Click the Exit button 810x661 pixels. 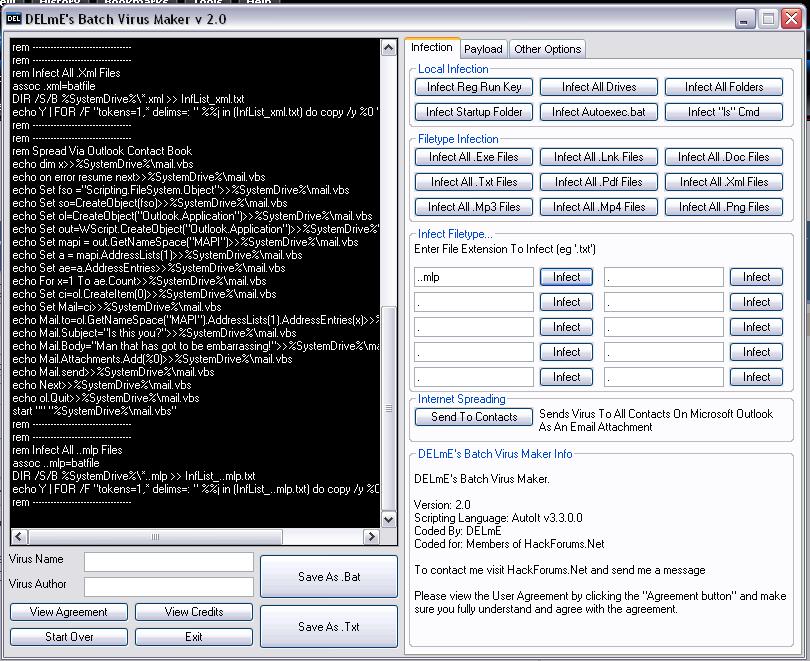pos(194,637)
